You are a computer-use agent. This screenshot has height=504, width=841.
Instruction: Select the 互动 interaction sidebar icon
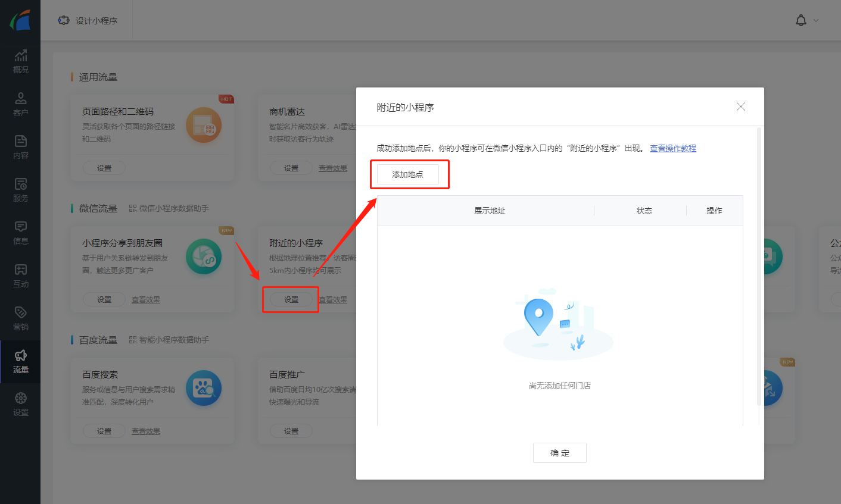[x=20, y=276]
